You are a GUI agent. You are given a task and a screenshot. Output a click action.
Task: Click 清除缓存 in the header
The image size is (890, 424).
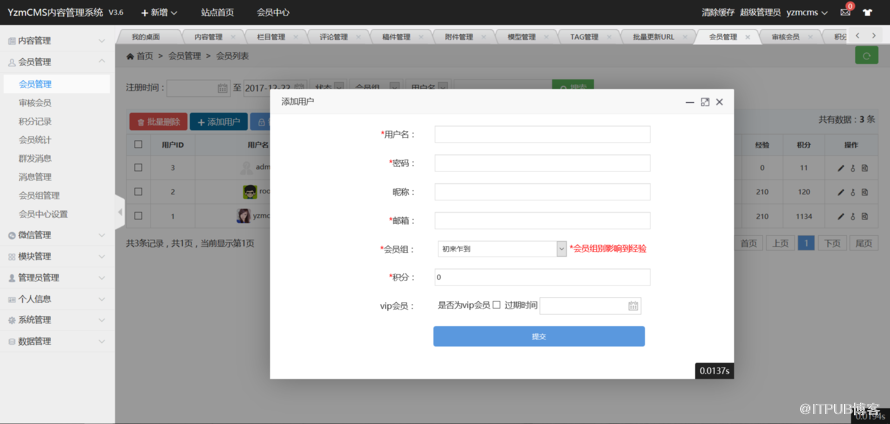click(718, 12)
